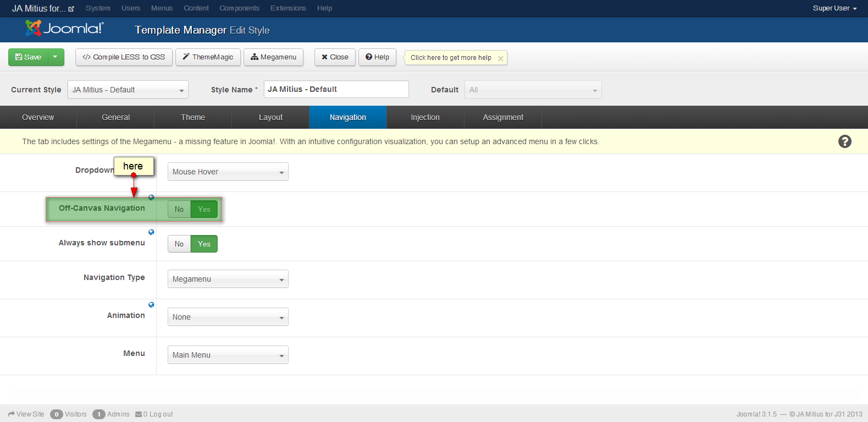Focus the Style Name input field
Viewport: 868px width, 422px height.
[336, 89]
